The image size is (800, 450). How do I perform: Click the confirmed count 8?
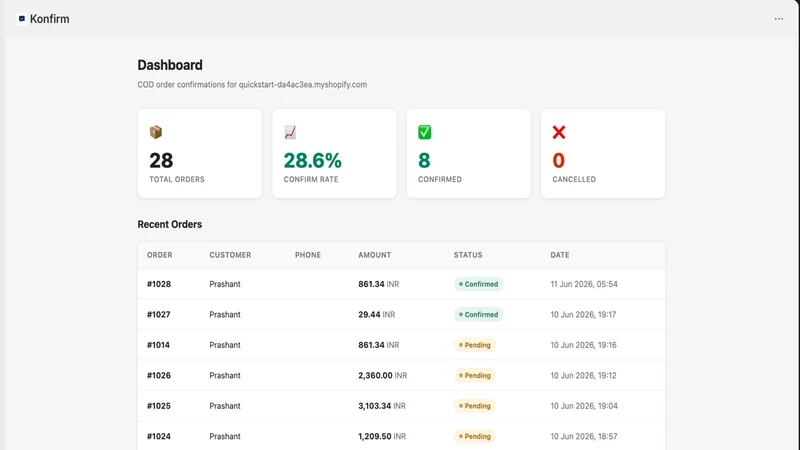coord(424,161)
